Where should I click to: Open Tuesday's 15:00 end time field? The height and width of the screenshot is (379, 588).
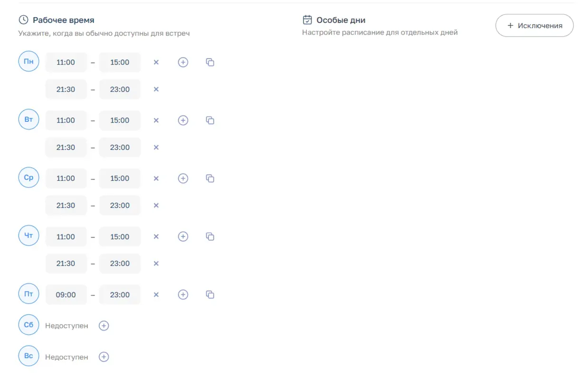120,120
